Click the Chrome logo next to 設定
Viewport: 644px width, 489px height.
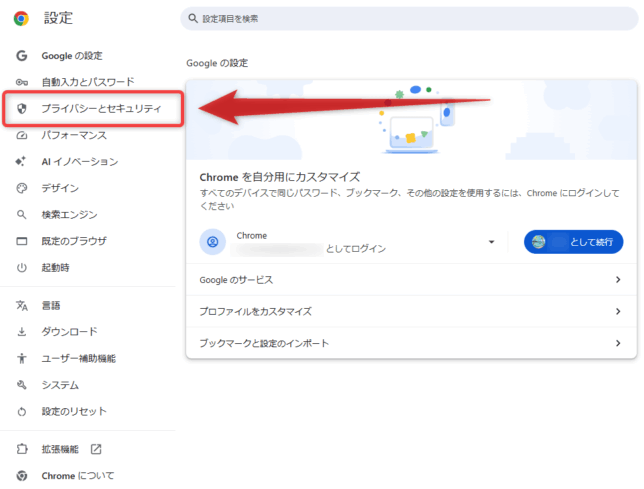[21, 18]
